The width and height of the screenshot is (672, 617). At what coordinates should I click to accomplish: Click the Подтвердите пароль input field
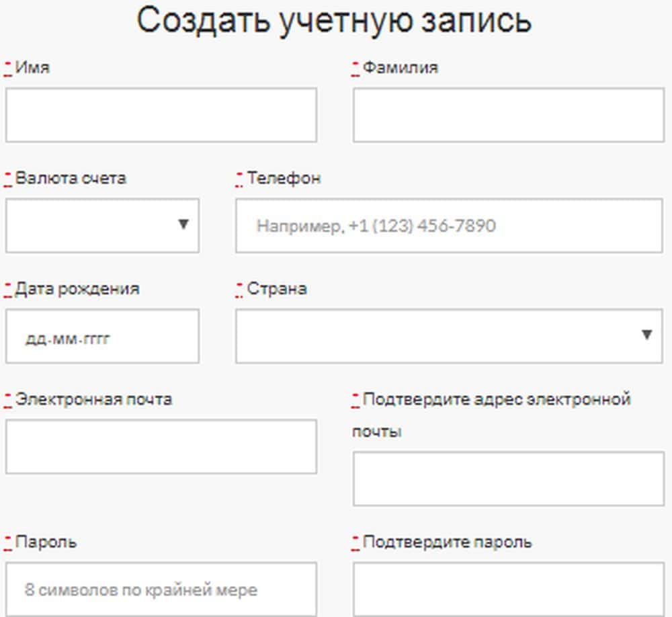(x=508, y=589)
